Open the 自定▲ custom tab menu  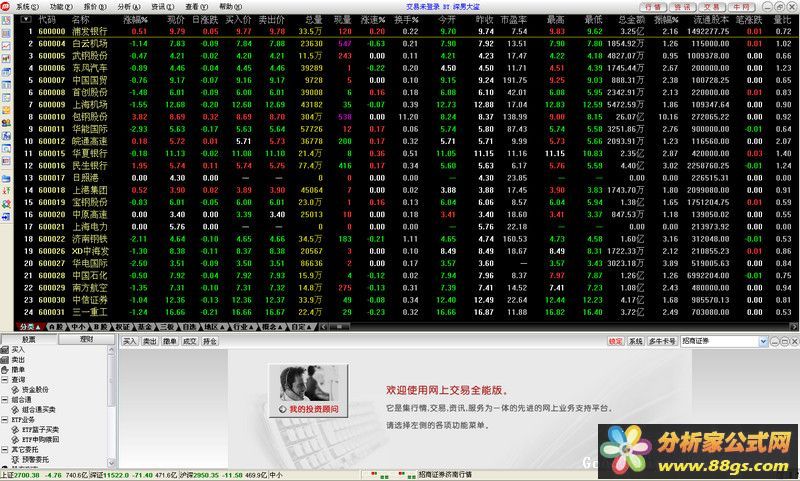pyautogui.click(x=302, y=326)
